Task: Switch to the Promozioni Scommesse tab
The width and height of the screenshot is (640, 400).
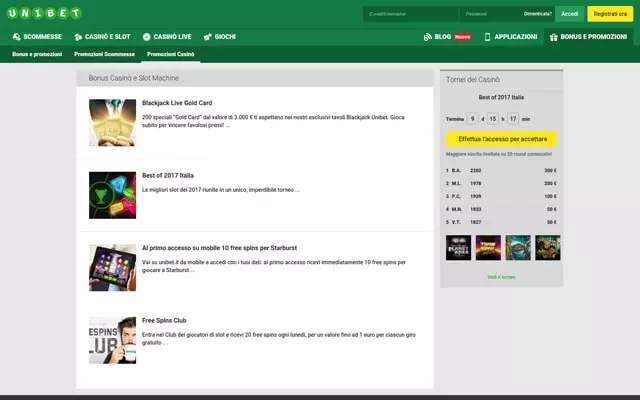Action: click(104, 54)
